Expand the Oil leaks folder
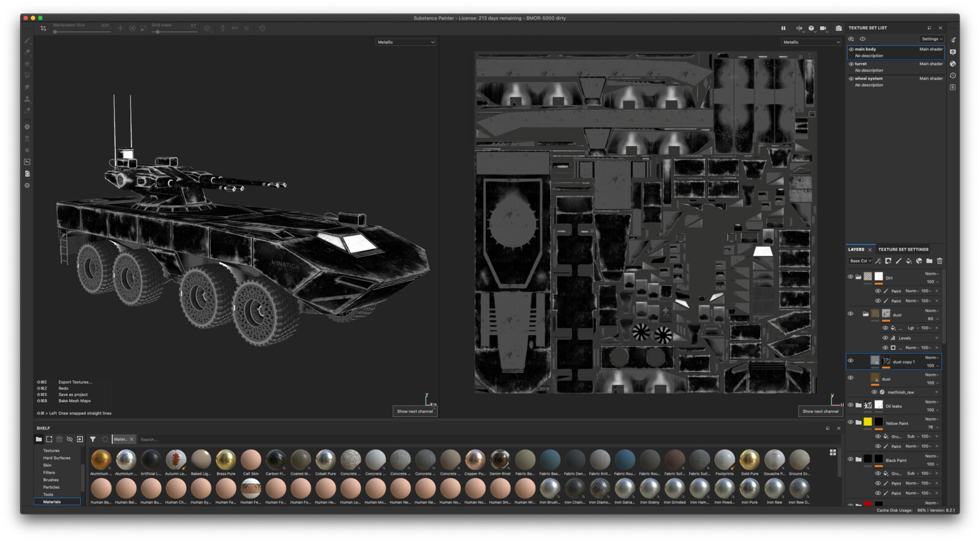The width and height of the screenshot is (980, 541). (859, 405)
